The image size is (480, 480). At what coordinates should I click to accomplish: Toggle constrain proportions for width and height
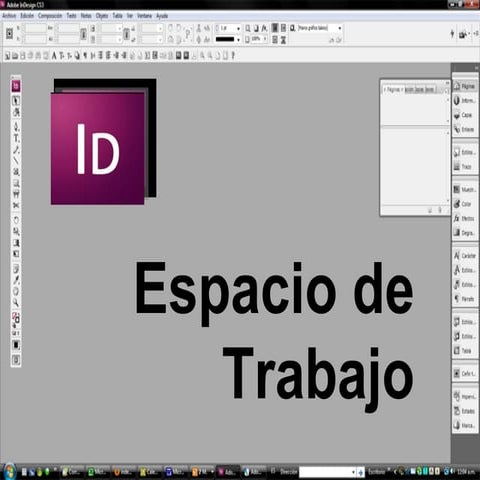(x=83, y=34)
